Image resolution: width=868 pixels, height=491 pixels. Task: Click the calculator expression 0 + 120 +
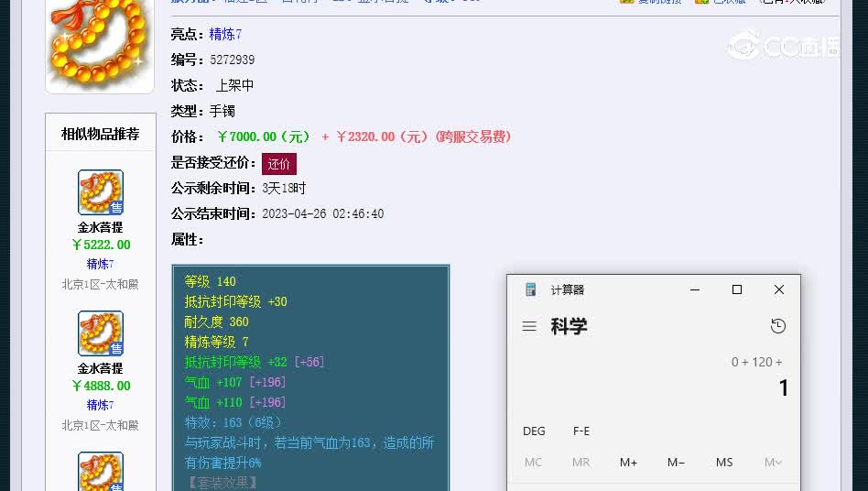click(x=756, y=362)
